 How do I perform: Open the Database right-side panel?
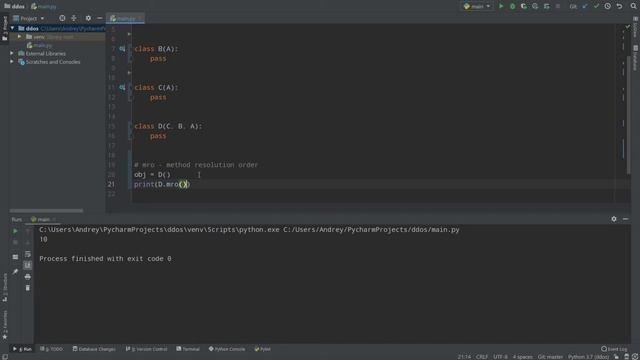(x=636, y=58)
